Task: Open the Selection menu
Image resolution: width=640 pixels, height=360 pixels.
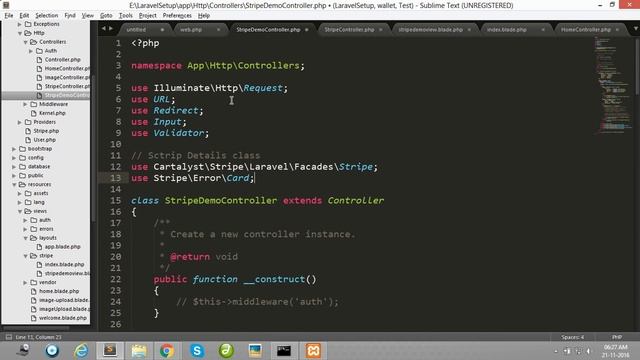Action: point(47,16)
